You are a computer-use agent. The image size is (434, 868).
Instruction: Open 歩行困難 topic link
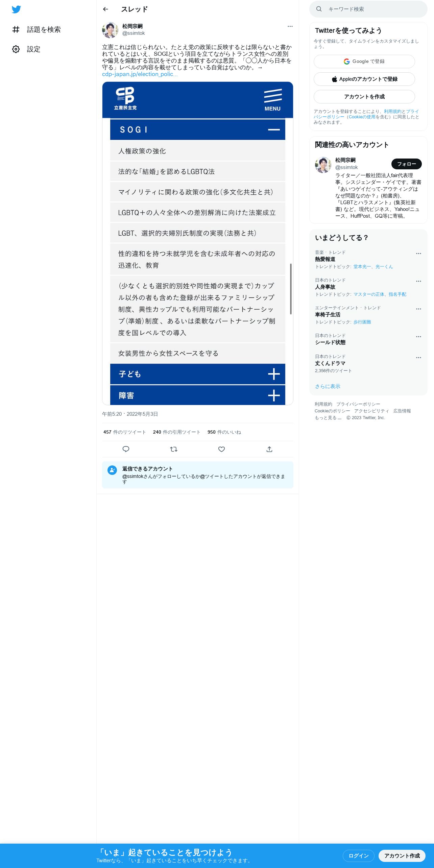click(x=362, y=322)
